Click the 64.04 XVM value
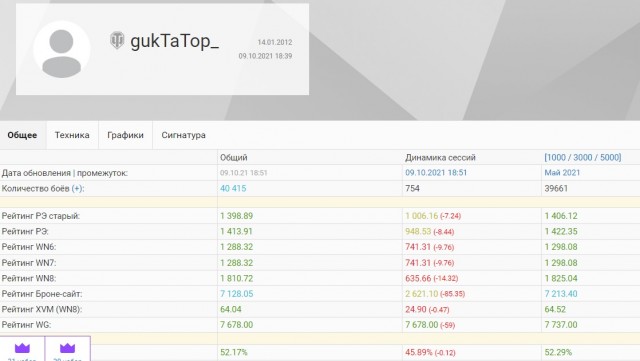Screen dimensions: 640x361 pos(231,310)
